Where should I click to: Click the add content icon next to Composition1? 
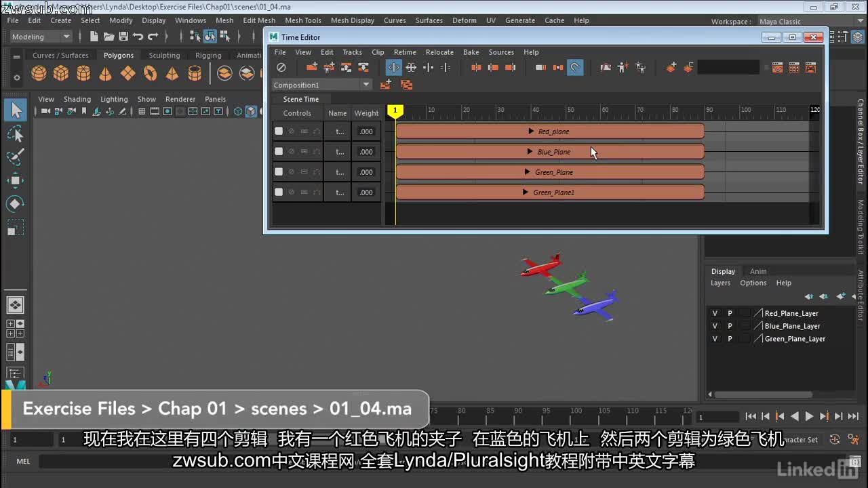(385, 84)
